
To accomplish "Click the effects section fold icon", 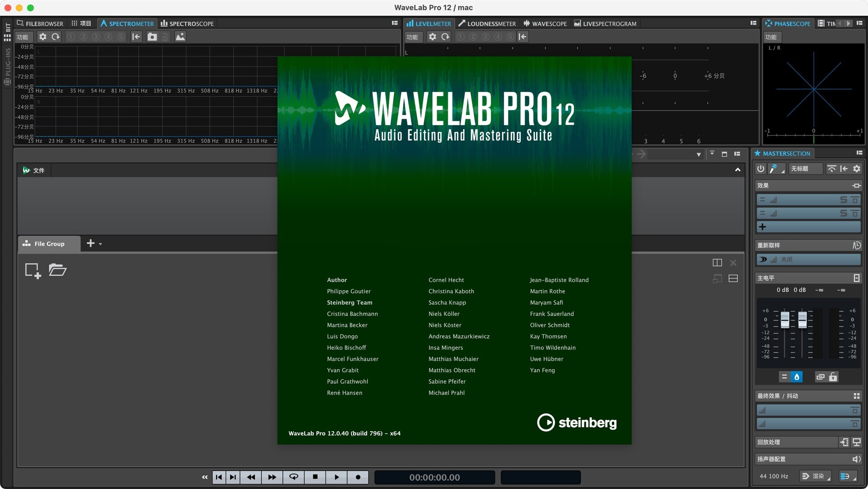I will [856, 186].
